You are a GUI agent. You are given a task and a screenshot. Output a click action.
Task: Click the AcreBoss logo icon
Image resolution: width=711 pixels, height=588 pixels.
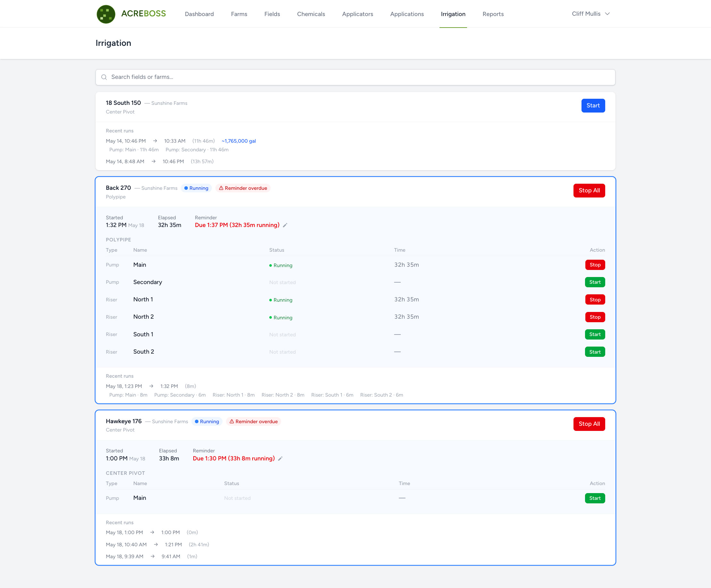pyautogui.click(x=106, y=14)
